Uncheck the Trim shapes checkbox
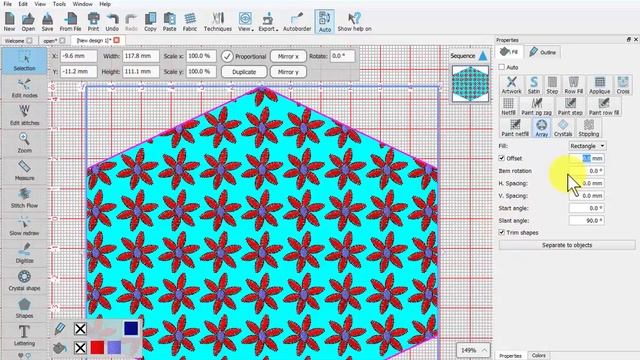 click(x=502, y=232)
